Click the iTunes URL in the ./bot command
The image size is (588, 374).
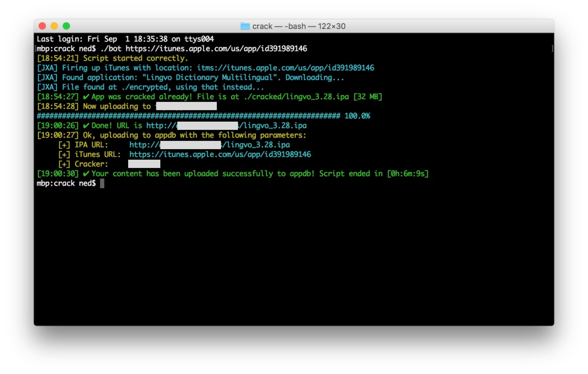[x=216, y=48]
